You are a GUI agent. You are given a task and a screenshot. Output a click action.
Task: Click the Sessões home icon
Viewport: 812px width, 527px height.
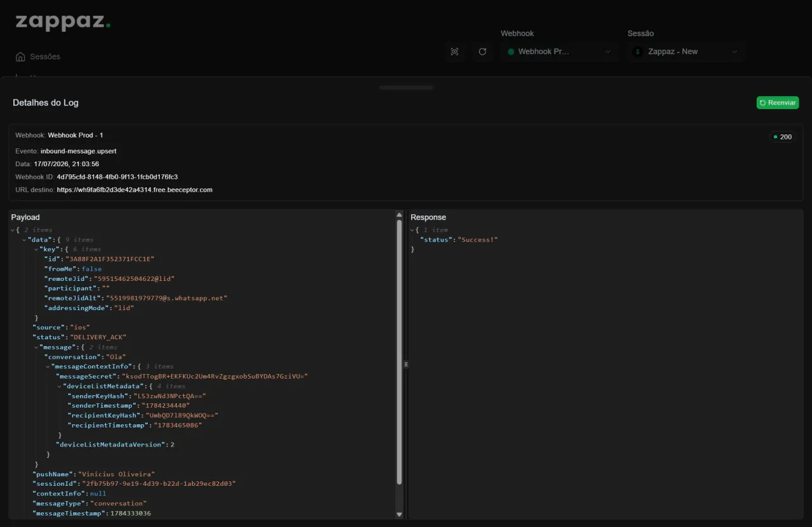20,56
